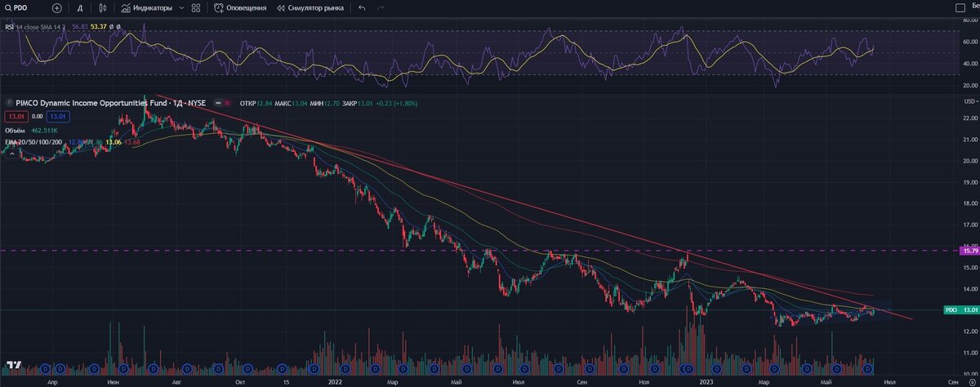Click the undo arrow
This screenshot has width=980, height=387.
click(x=362, y=7)
